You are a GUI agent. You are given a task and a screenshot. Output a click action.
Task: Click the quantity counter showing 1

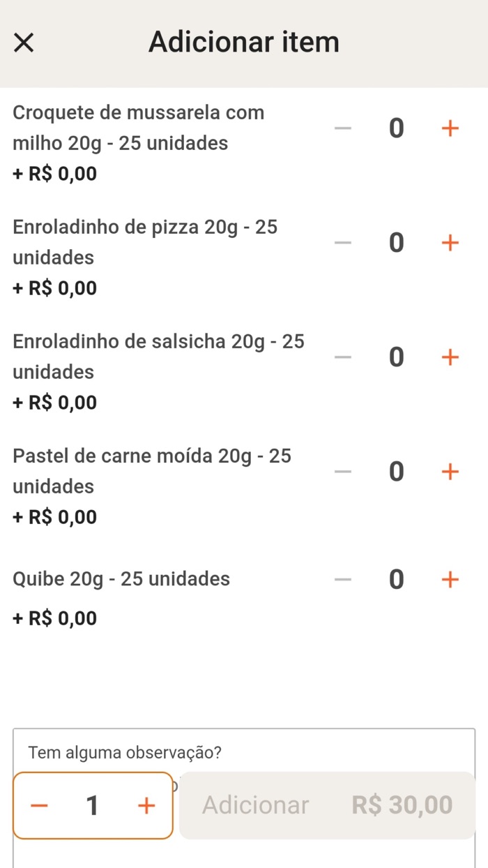coord(93,805)
